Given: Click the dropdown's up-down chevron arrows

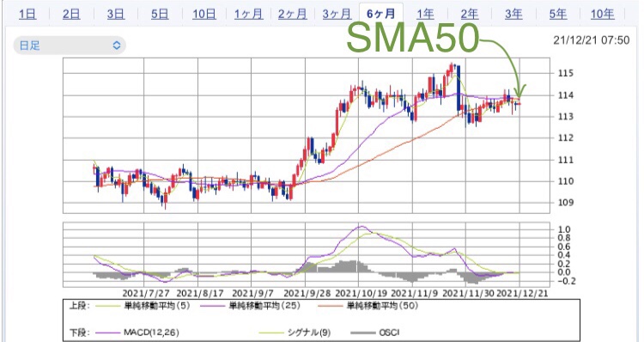Looking at the screenshot, I should point(117,46).
